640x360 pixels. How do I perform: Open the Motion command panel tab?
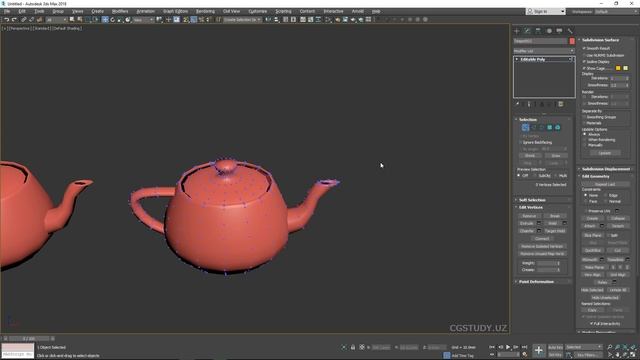(549, 31)
